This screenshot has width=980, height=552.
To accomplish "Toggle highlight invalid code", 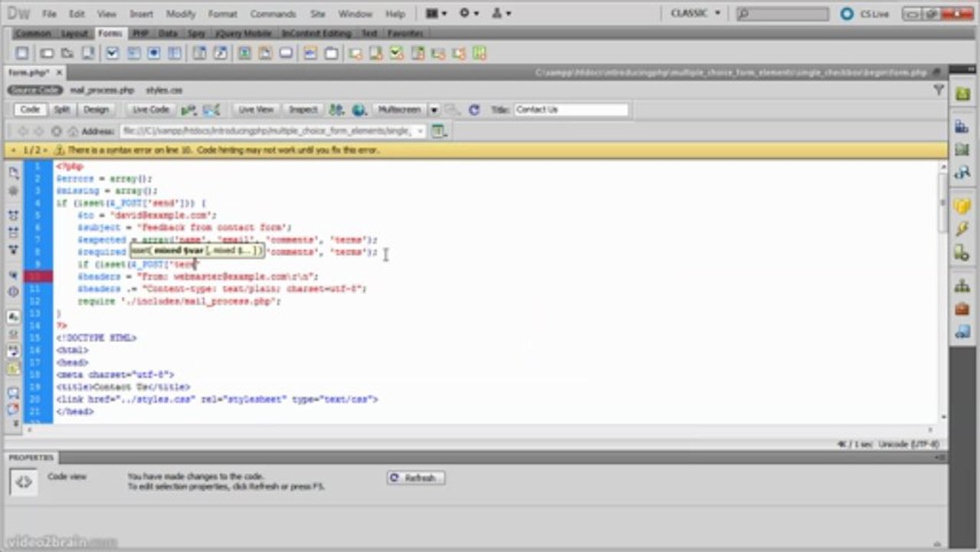I will (x=13, y=333).
